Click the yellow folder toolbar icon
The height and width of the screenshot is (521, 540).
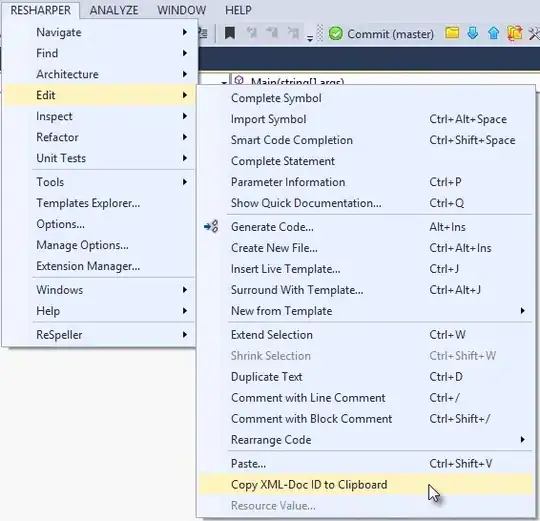[452, 33]
